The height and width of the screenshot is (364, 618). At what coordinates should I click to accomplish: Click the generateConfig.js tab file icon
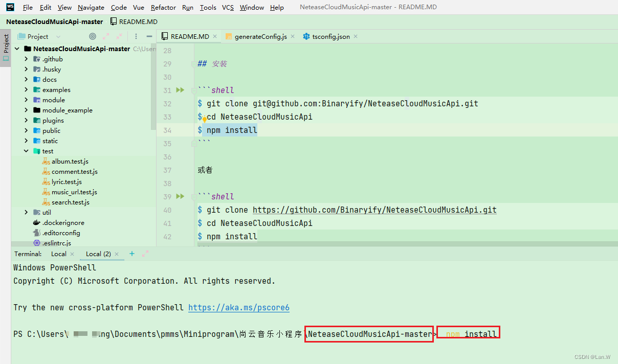coord(229,36)
